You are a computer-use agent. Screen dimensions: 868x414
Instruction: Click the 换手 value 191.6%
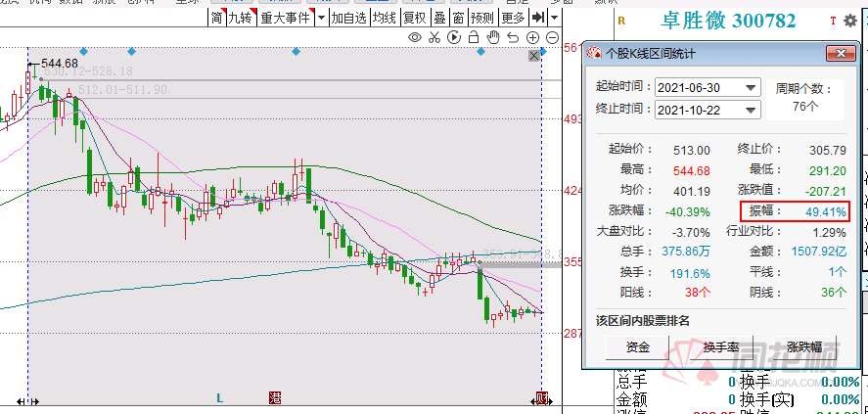click(x=690, y=273)
